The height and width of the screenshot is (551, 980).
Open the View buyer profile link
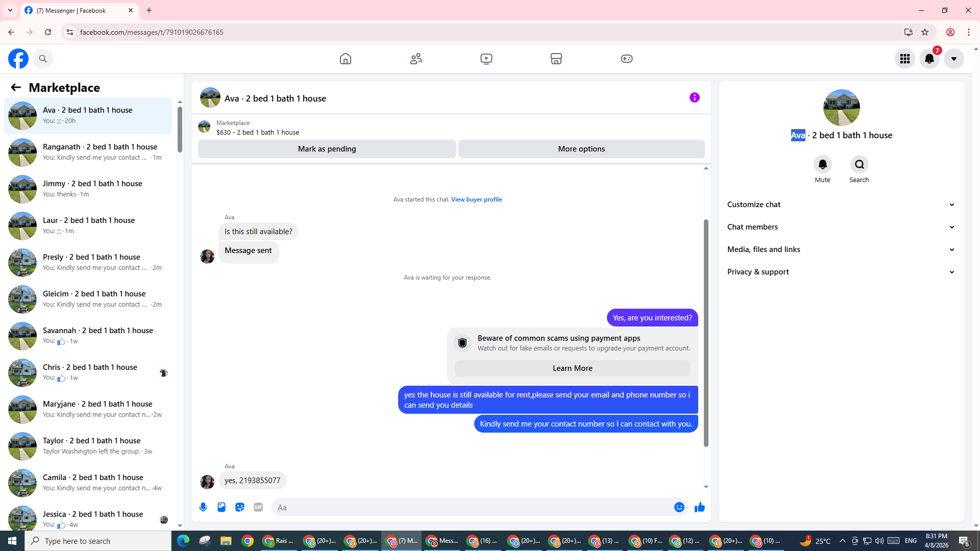click(x=476, y=199)
